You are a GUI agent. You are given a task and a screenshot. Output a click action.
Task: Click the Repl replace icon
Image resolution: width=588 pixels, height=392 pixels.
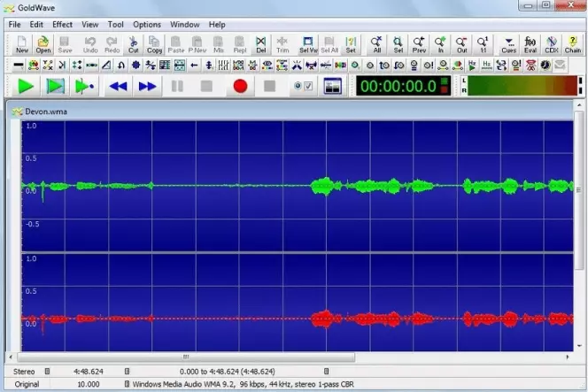tap(240, 44)
